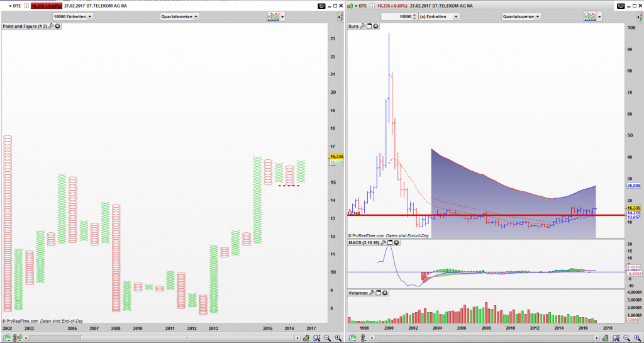
Task: Click the zoom-fit magnifier icon in right chart
Action: pyautogui.click(x=615, y=338)
